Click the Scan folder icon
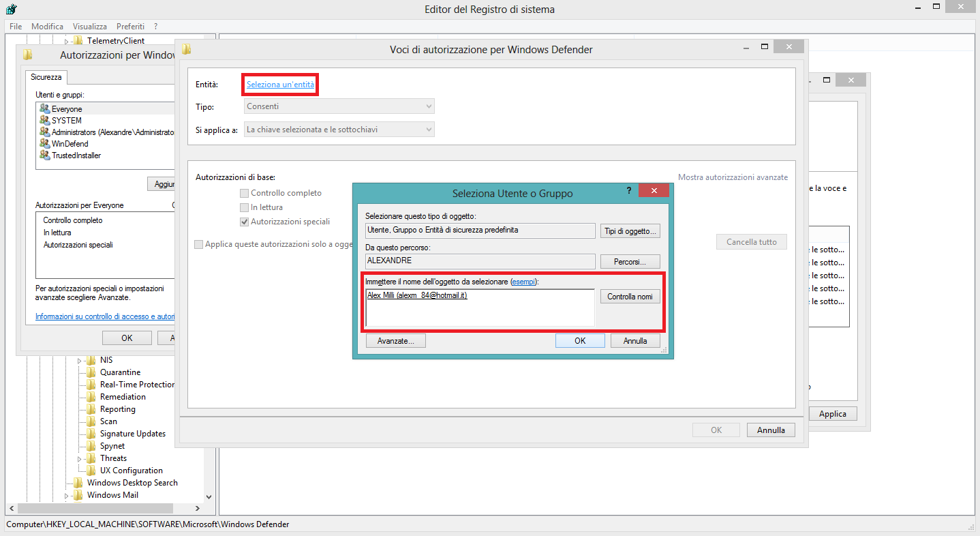 91,421
